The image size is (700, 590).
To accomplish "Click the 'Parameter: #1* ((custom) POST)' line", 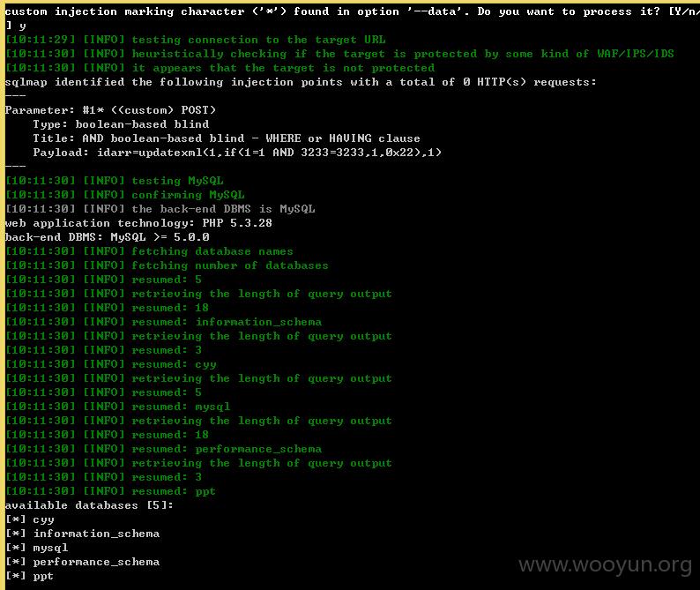I will pos(110,110).
